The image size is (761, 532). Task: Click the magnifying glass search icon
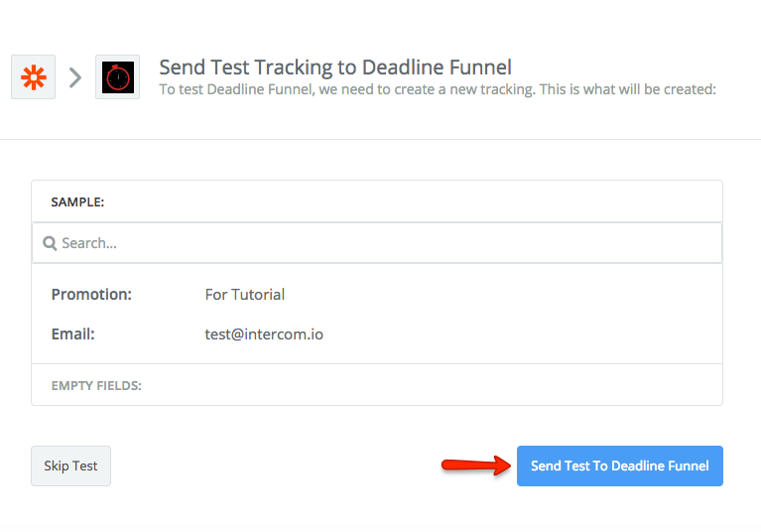pyautogui.click(x=50, y=243)
